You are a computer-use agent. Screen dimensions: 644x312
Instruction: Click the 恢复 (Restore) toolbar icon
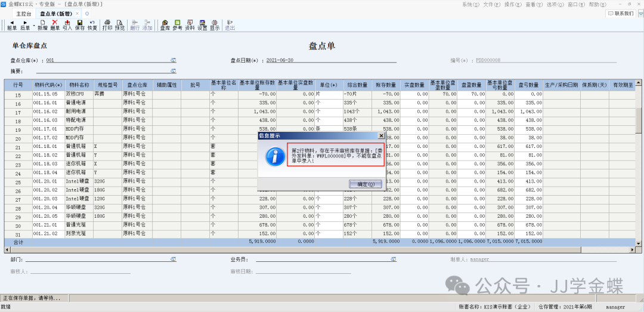(92, 24)
